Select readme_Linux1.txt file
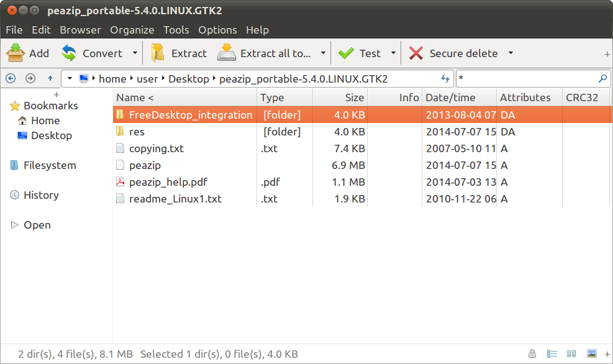This screenshot has width=613, height=364. (x=176, y=199)
